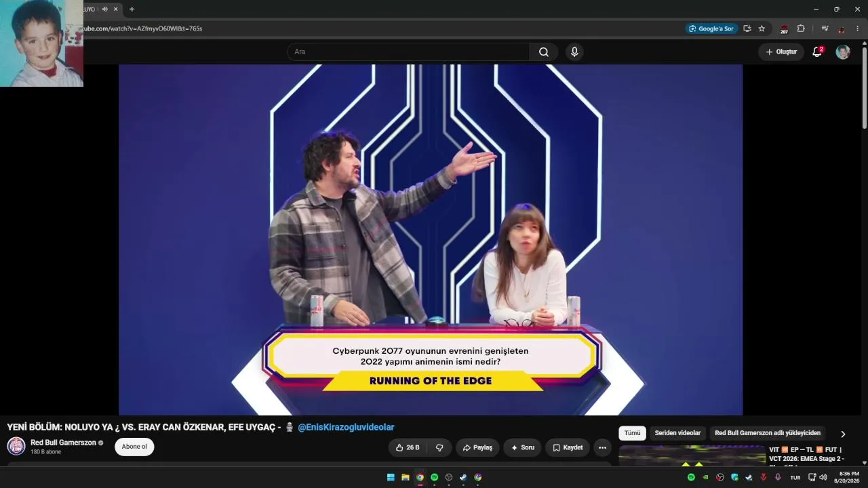The width and height of the screenshot is (868, 488).
Task: Mute the tab via its speaker icon
Action: pos(104,9)
